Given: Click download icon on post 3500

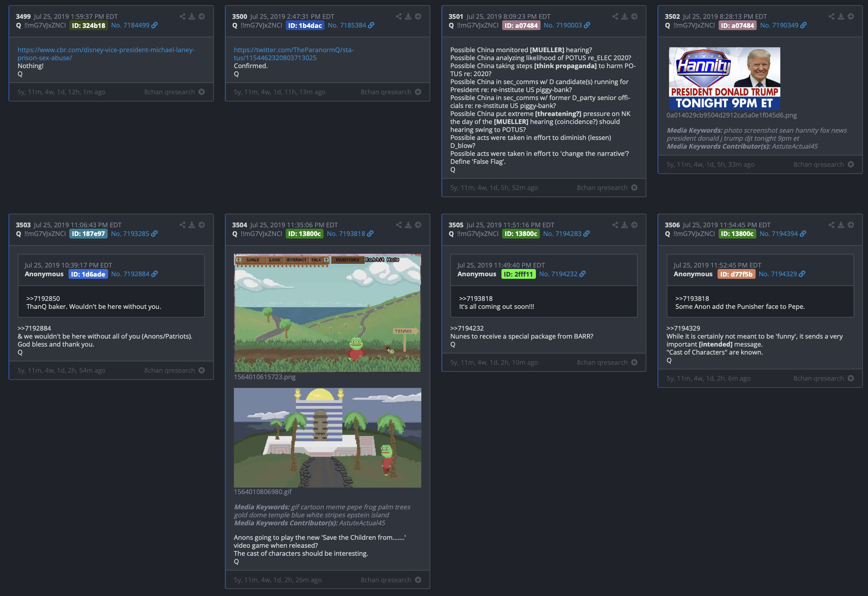Looking at the screenshot, I should coord(408,16).
